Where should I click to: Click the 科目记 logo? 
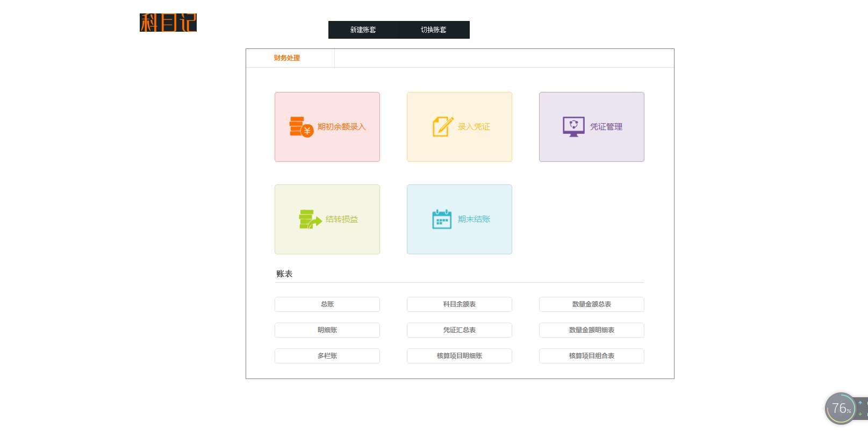168,23
